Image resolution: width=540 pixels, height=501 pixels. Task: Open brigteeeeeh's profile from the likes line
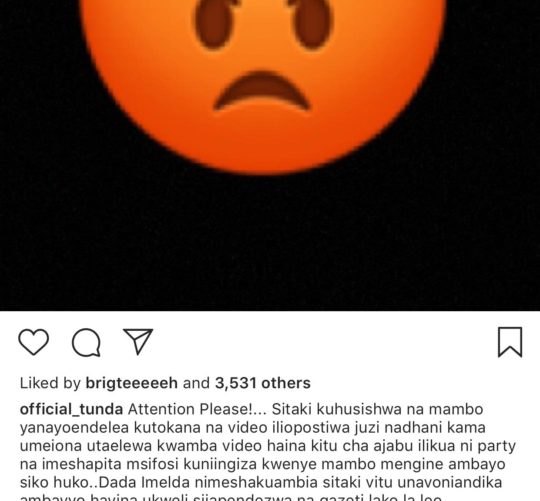point(132,383)
